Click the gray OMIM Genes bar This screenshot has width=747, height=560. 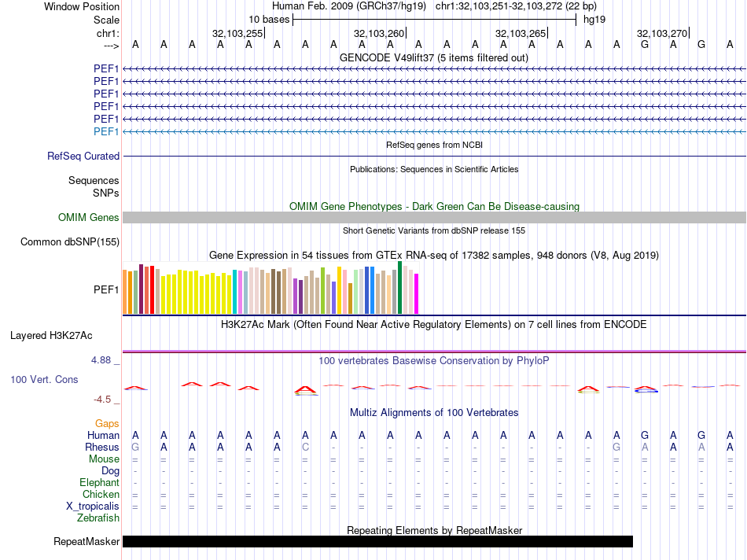point(434,218)
